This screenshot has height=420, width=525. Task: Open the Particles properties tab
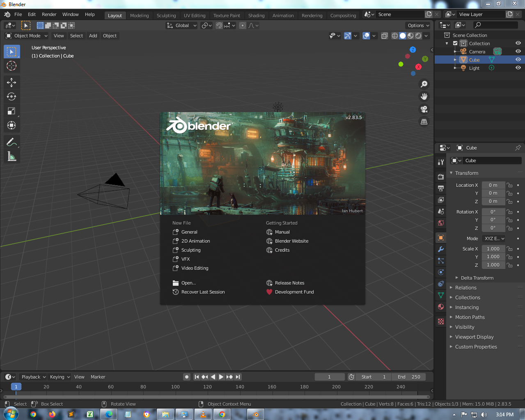tap(441, 261)
